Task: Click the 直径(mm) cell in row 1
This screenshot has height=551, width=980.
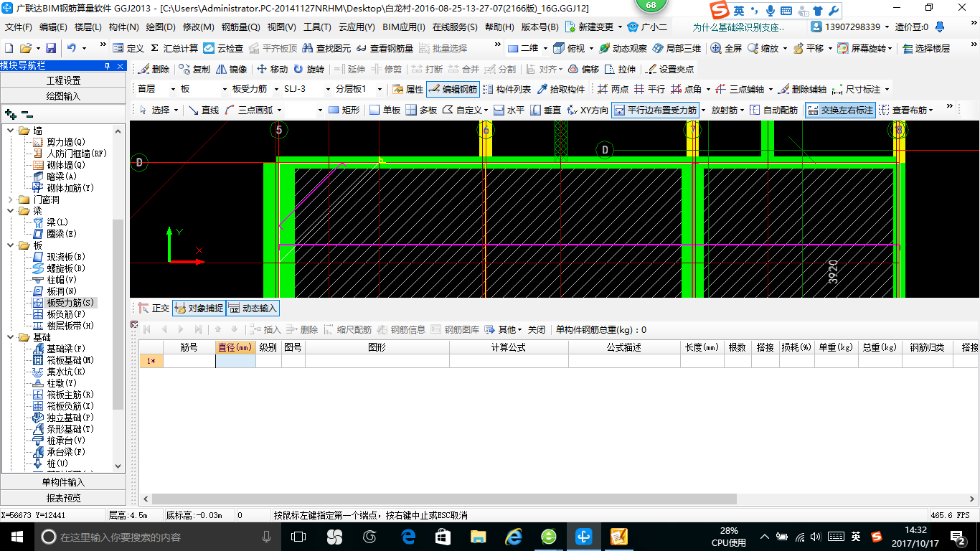Action: 235,361
